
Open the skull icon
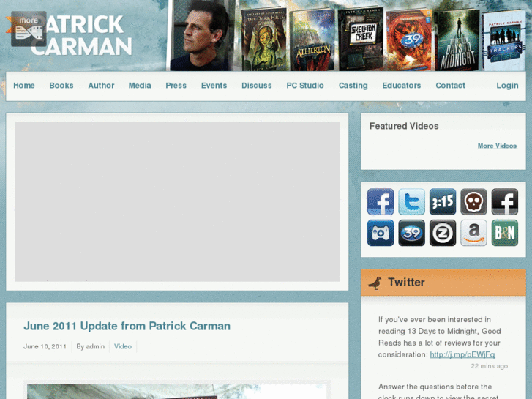pos(473,202)
